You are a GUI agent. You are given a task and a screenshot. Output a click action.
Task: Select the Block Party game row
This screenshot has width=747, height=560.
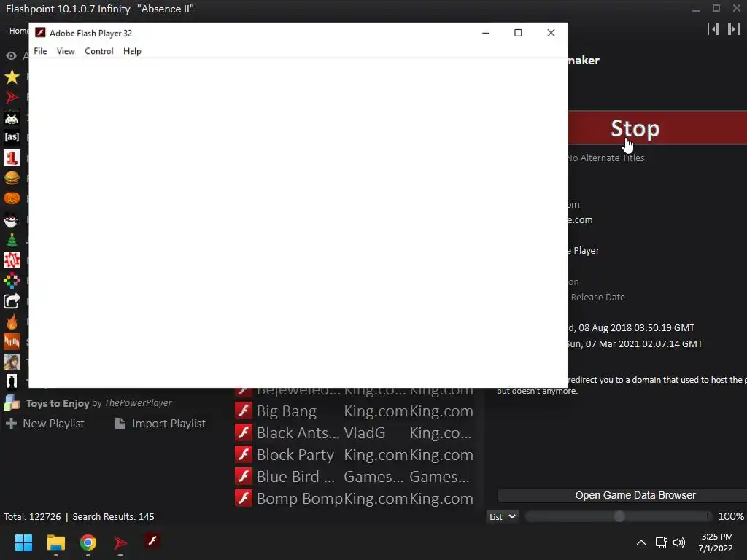click(354, 455)
